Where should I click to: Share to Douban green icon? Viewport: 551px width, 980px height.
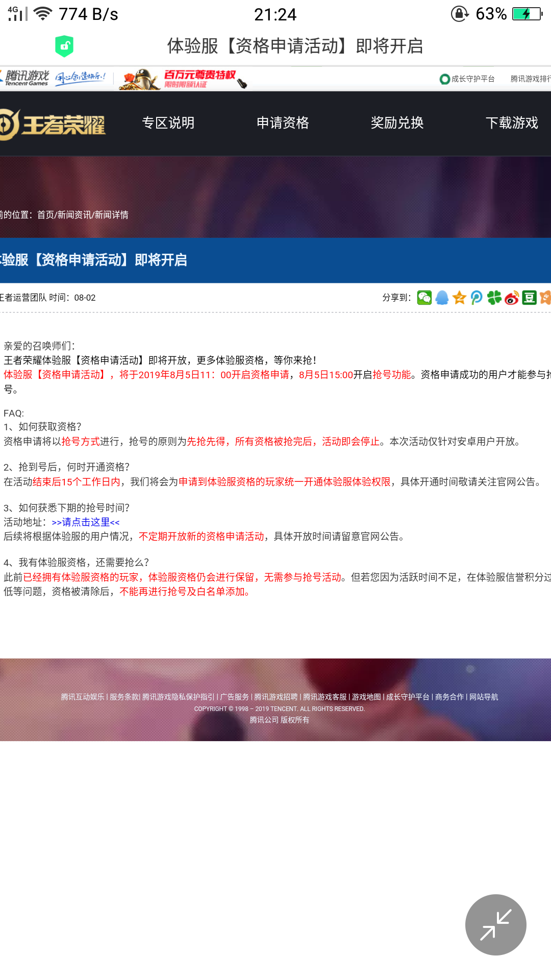(529, 298)
